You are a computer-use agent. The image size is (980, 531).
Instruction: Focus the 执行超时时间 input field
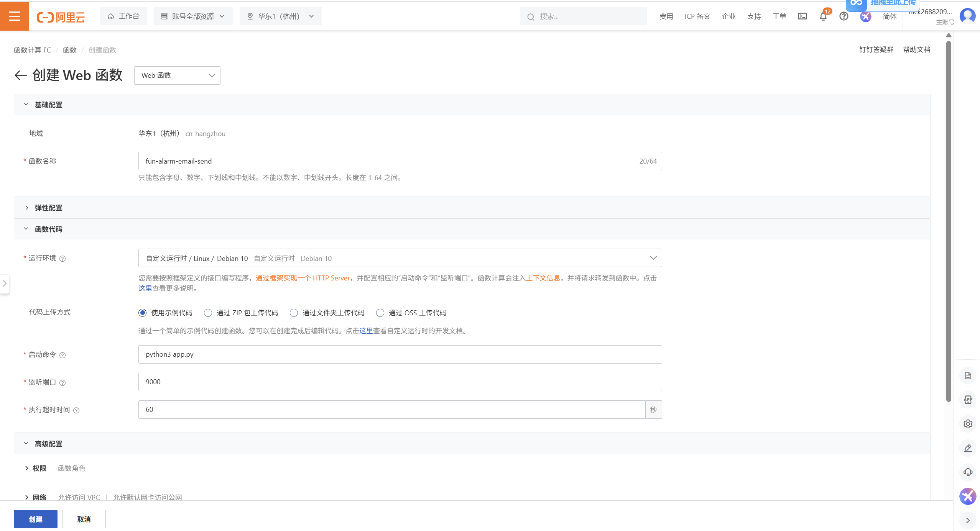click(x=392, y=410)
